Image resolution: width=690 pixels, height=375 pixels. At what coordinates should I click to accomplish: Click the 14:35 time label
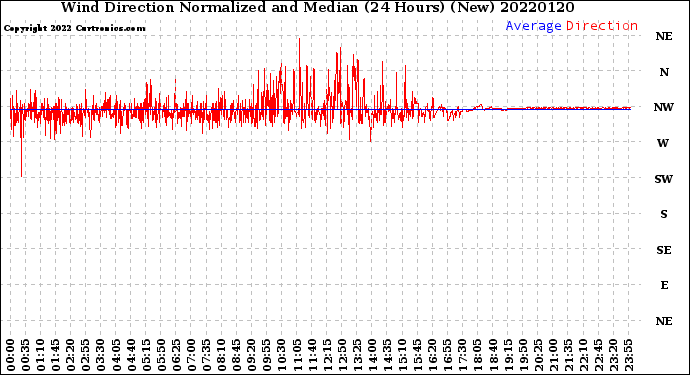click(x=387, y=355)
